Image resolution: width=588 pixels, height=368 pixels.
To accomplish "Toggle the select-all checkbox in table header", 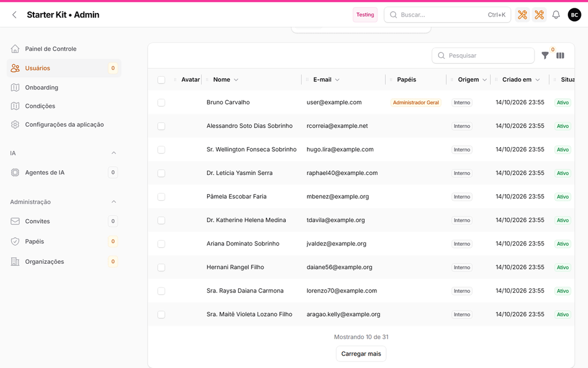I will click(161, 79).
